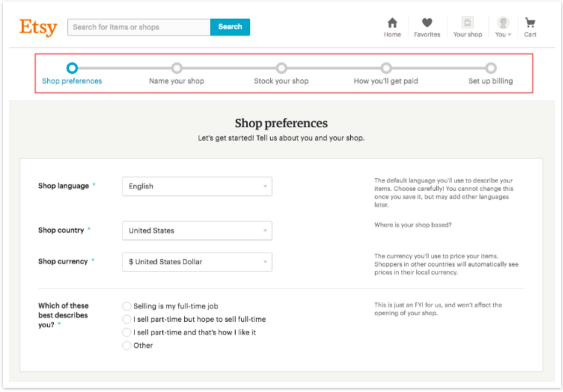Select the Shop preferences step circle
563x392 pixels.
point(72,68)
